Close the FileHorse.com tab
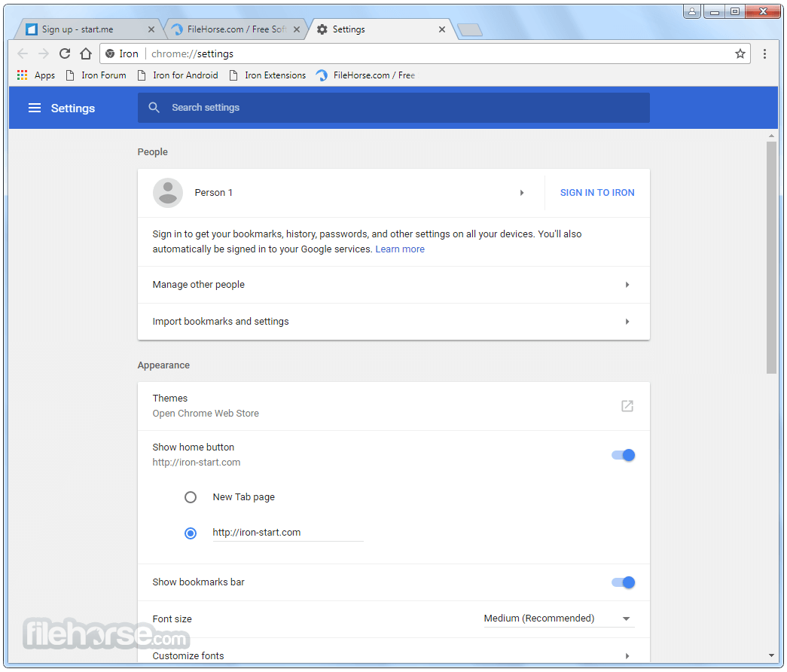This screenshot has width=787, height=672. (297, 29)
